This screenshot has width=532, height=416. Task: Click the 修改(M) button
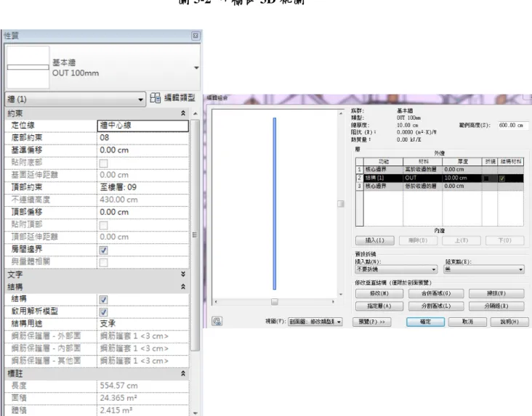379,293
